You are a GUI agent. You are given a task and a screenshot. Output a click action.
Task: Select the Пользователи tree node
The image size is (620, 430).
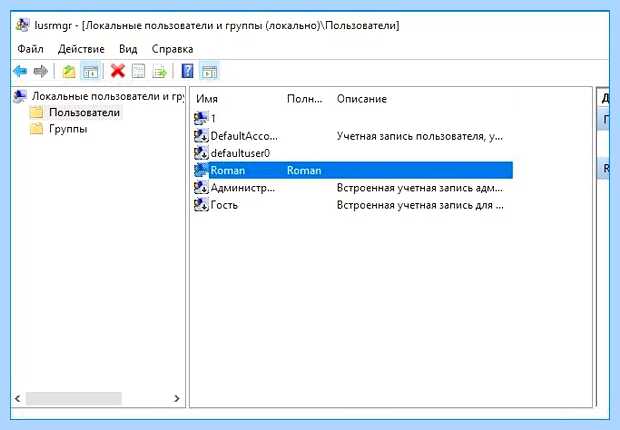click(x=84, y=112)
